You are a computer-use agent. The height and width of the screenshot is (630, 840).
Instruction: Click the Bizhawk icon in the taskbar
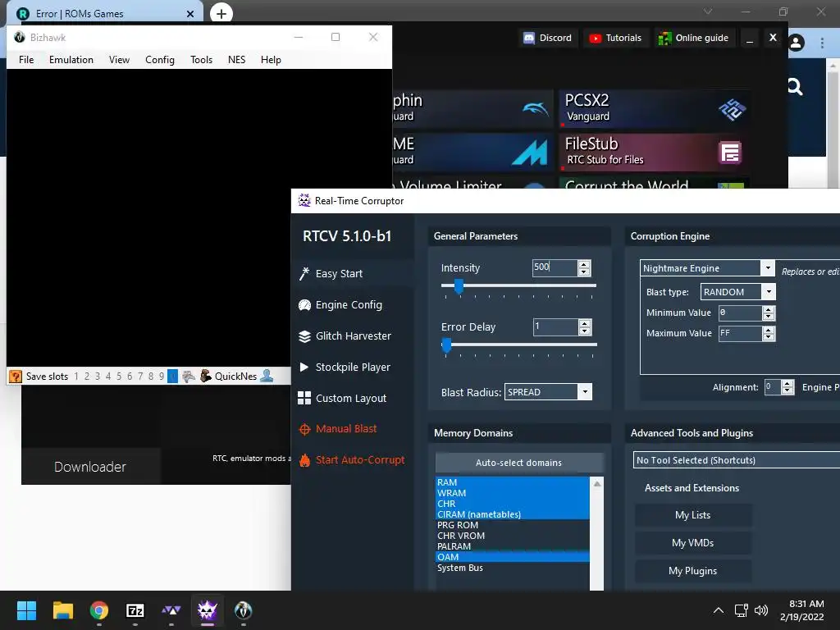tap(243, 610)
